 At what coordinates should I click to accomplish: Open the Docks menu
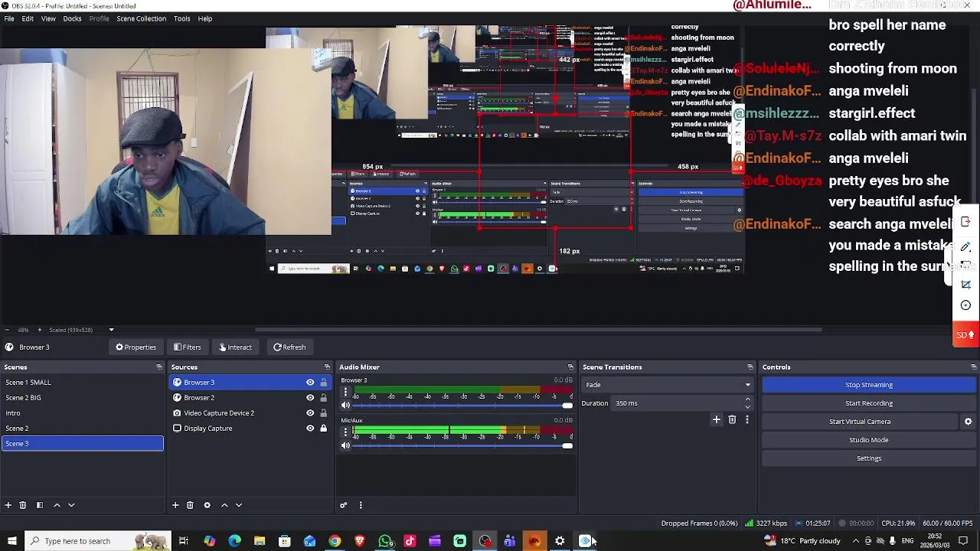coord(72,18)
